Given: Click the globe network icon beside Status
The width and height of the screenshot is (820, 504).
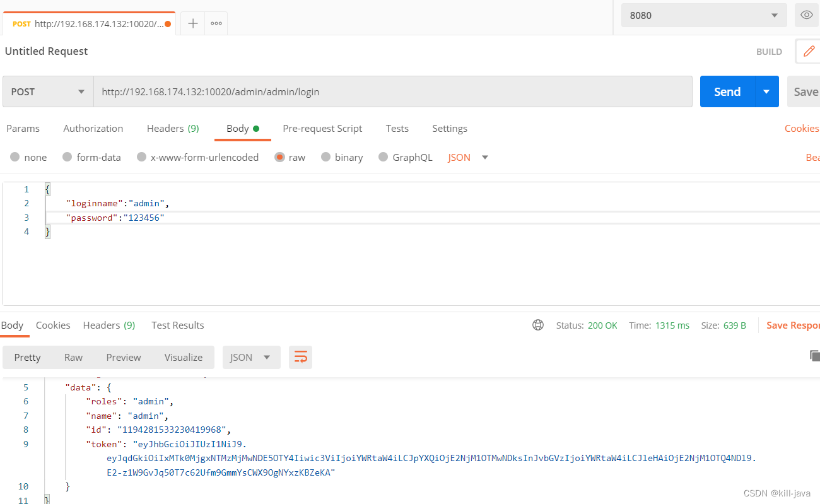Looking at the screenshot, I should (x=538, y=325).
